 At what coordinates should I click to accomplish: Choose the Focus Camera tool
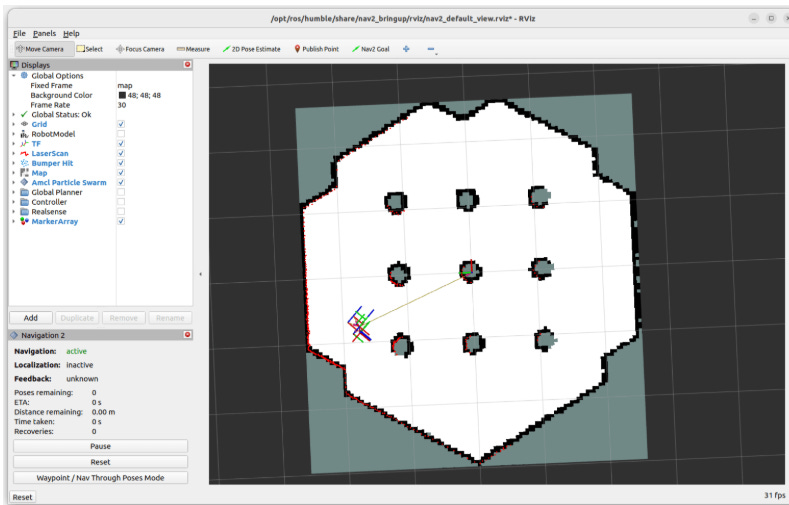point(140,49)
